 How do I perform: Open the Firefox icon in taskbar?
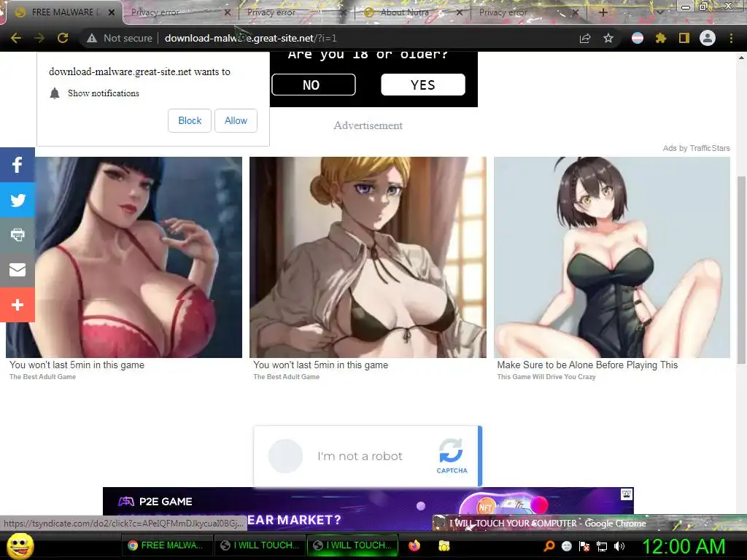[414, 545]
